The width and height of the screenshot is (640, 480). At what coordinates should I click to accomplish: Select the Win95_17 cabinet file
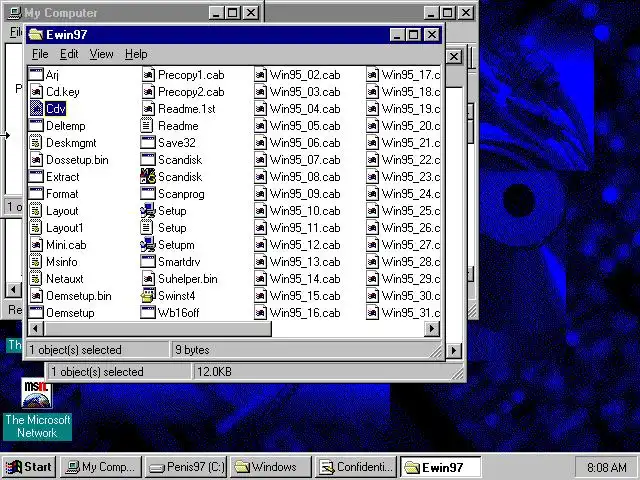[403, 75]
